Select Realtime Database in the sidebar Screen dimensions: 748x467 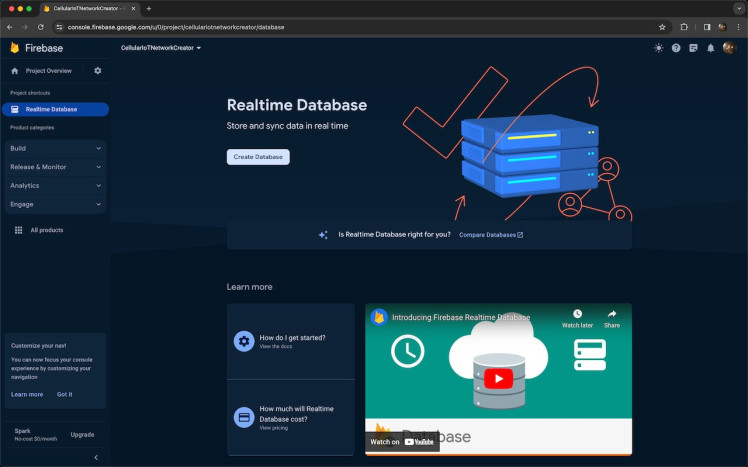(x=55, y=109)
